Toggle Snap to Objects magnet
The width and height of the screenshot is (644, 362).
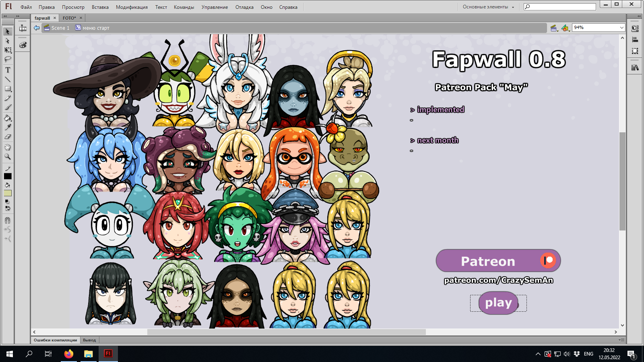click(x=8, y=220)
